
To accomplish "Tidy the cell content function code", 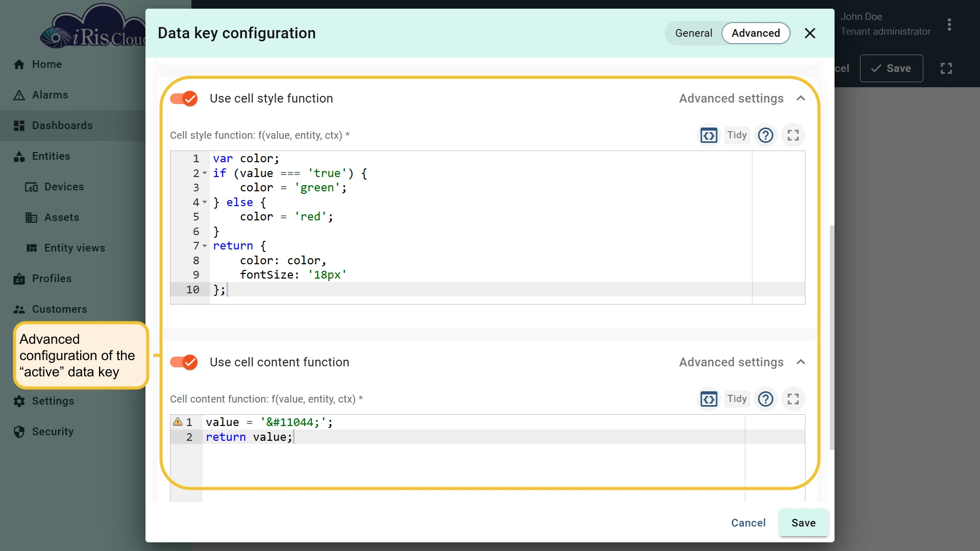I will (x=737, y=399).
